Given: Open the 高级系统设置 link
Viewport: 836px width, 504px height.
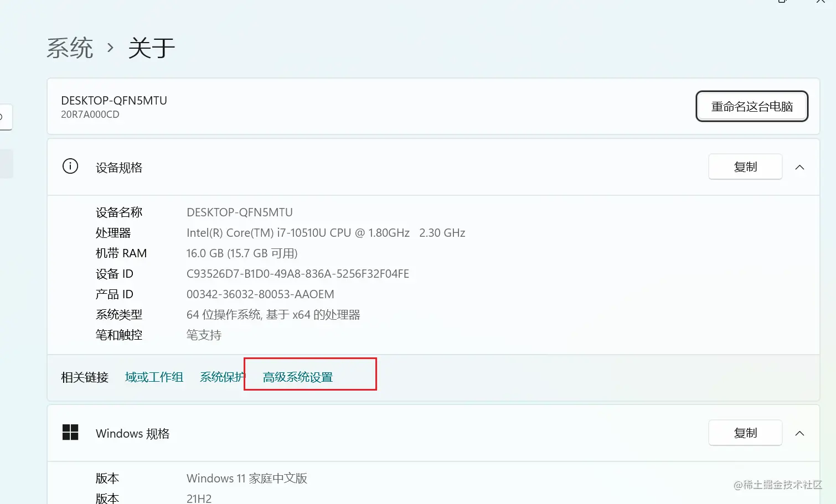Looking at the screenshot, I should click(298, 377).
